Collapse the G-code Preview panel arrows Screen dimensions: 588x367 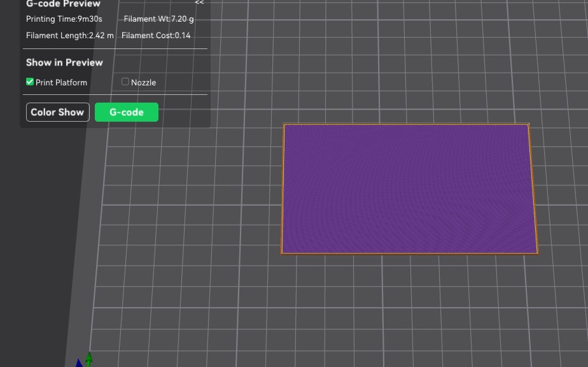coord(199,3)
